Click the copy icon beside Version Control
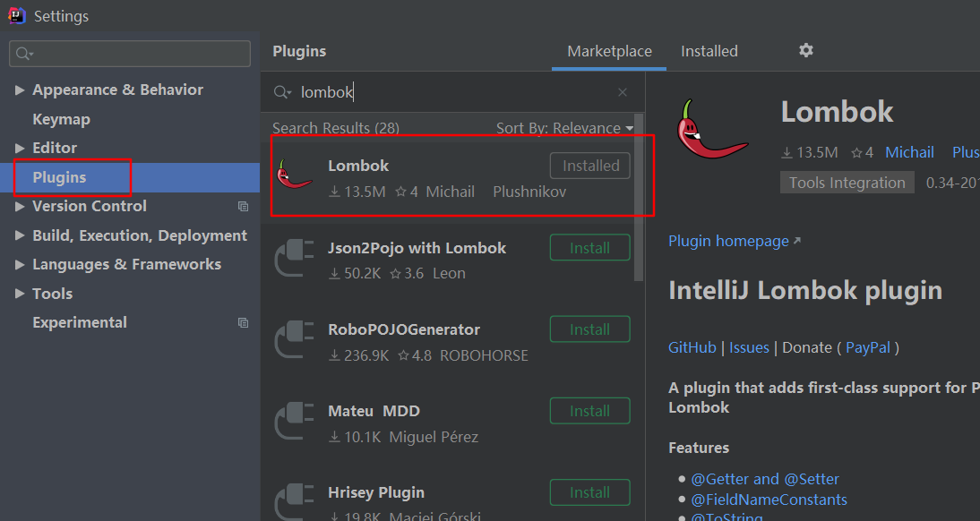980x521 pixels. click(x=243, y=207)
